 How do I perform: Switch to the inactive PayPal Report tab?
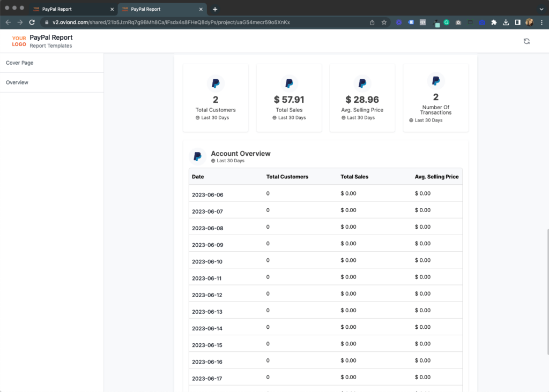coord(73,9)
